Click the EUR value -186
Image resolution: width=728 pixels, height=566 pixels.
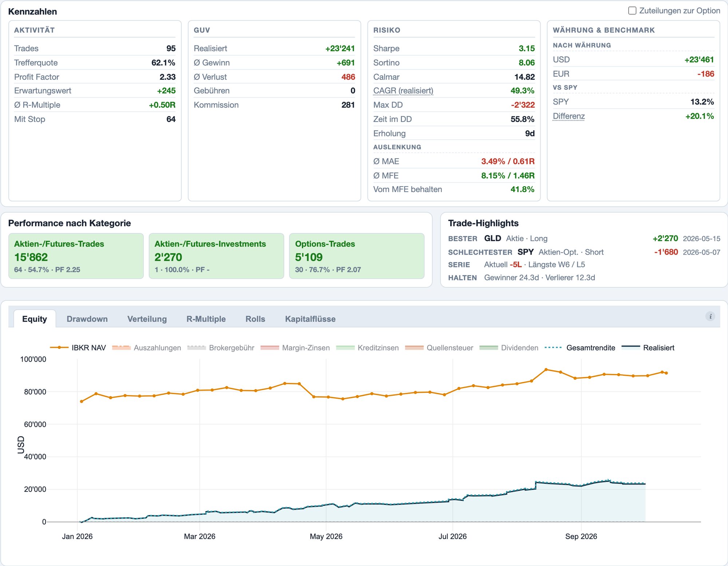coord(706,74)
